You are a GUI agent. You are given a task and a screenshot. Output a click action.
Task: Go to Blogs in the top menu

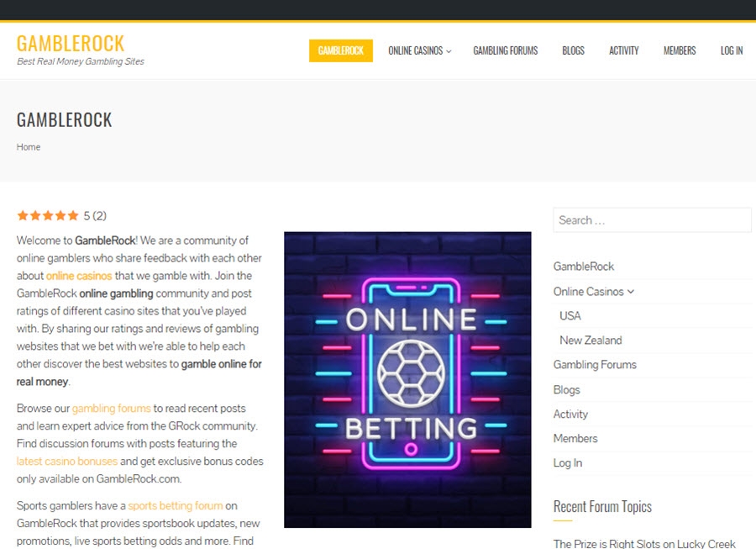[573, 50]
